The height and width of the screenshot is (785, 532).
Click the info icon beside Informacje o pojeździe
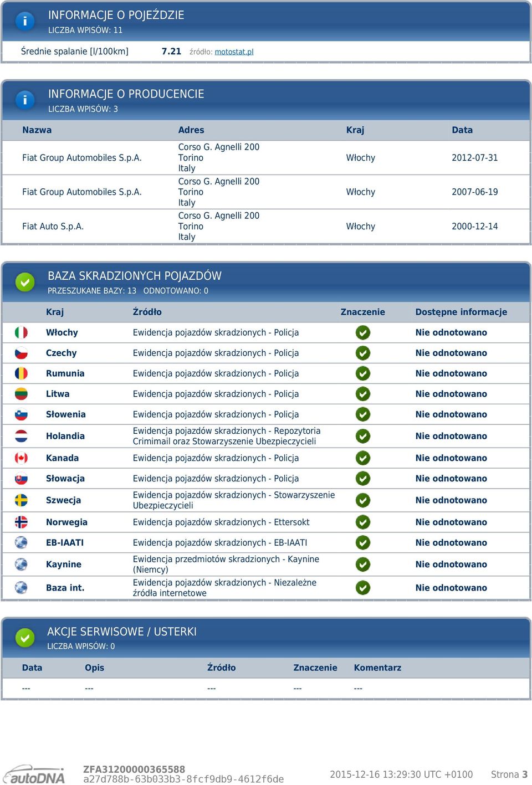(24, 21)
